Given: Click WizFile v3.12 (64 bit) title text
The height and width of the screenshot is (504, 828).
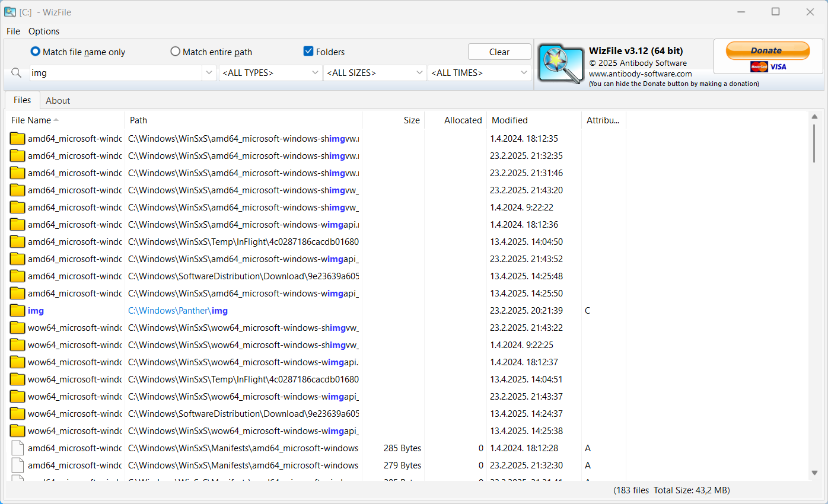Looking at the screenshot, I should pyautogui.click(x=636, y=51).
